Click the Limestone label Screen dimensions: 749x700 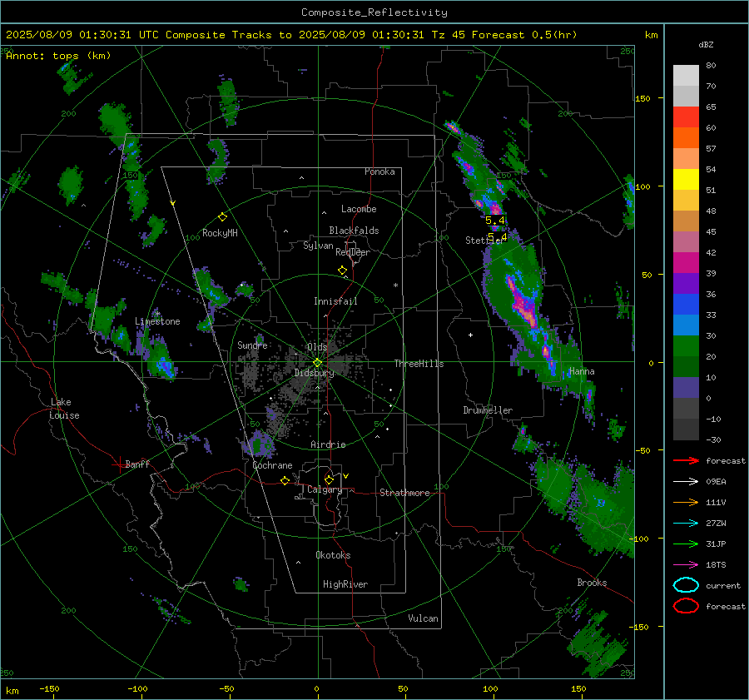pos(157,321)
